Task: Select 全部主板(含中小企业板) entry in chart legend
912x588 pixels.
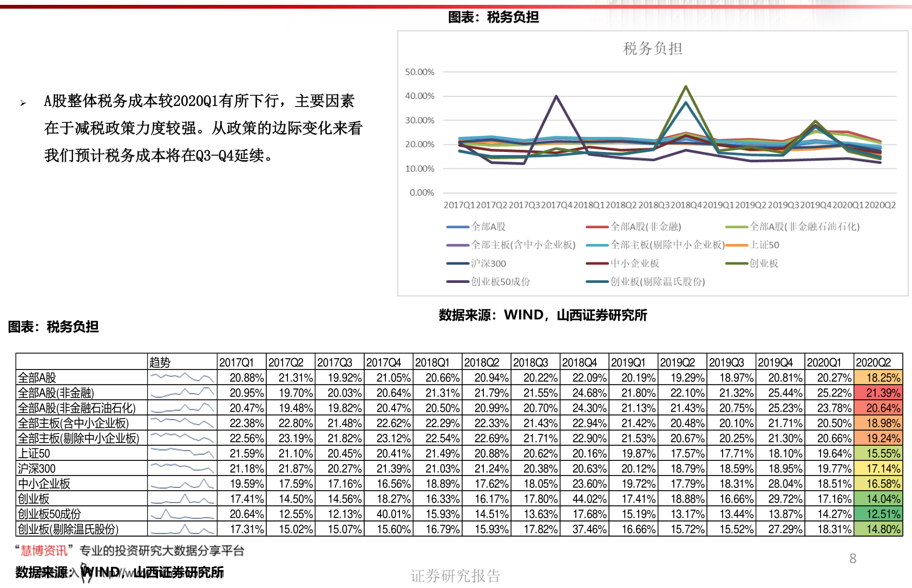Action: point(510,245)
